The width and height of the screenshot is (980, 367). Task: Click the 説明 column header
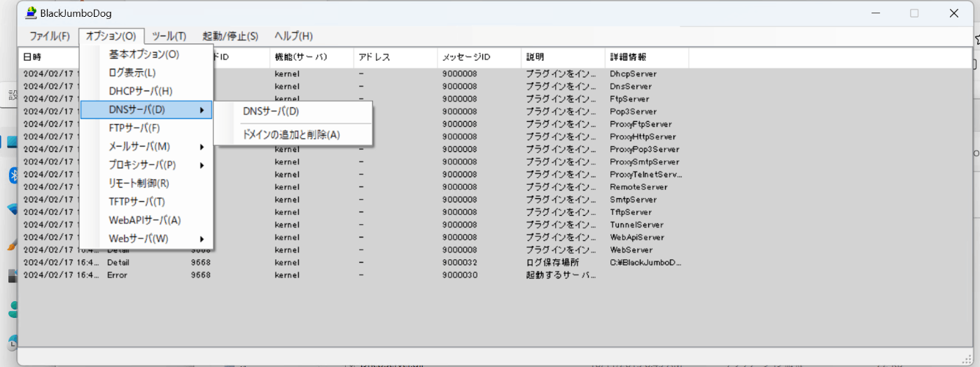point(563,57)
